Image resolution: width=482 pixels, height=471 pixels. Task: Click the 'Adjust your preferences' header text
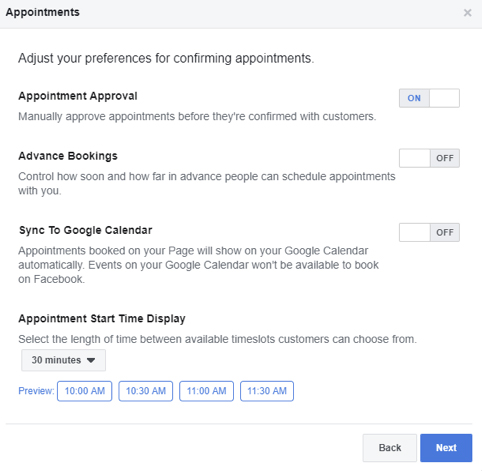[x=166, y=58]
